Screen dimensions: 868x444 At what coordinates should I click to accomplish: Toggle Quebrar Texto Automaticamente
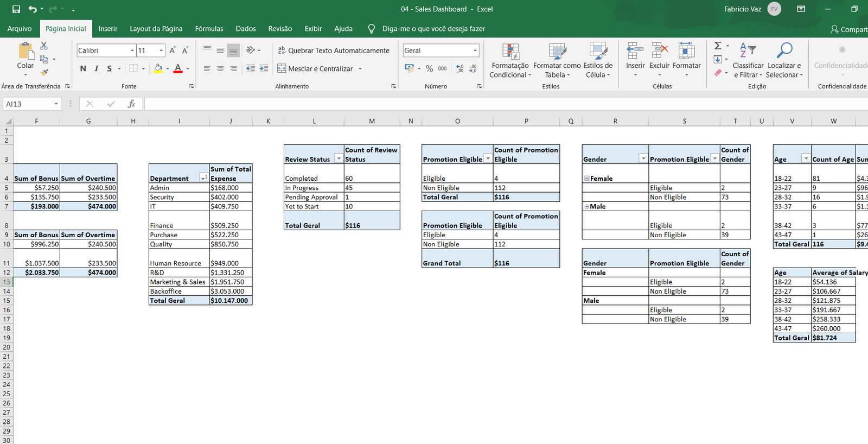click(334, 50)
